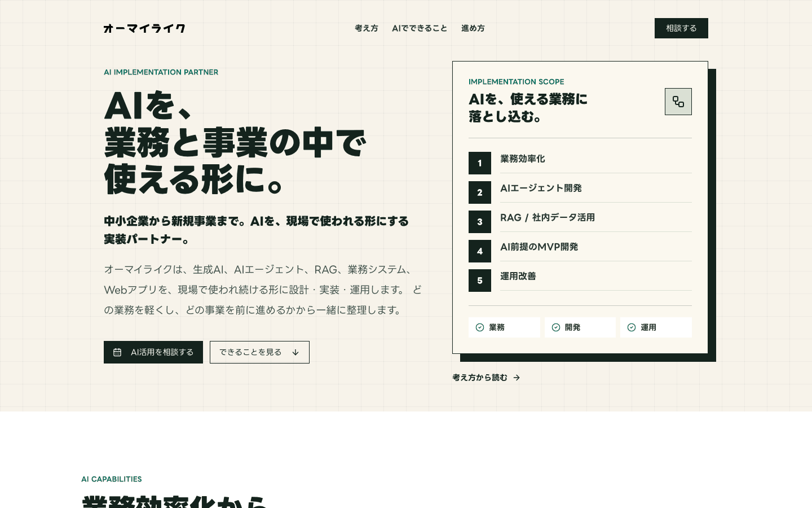Viewport: 812px width, 508px height.
Task: Click the オーマイライク logo
Action: (x=144, y=28)
